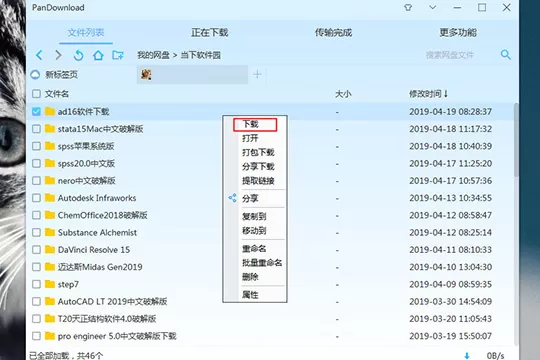Select the Autodesk Infraworks folder name
540x360 pixels.
[97, 198]
